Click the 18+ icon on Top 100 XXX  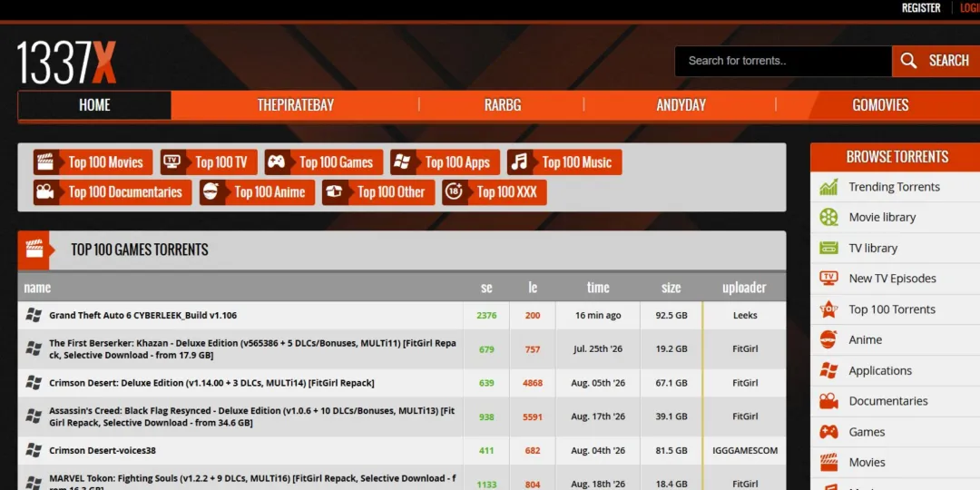(x=455, y=191)
